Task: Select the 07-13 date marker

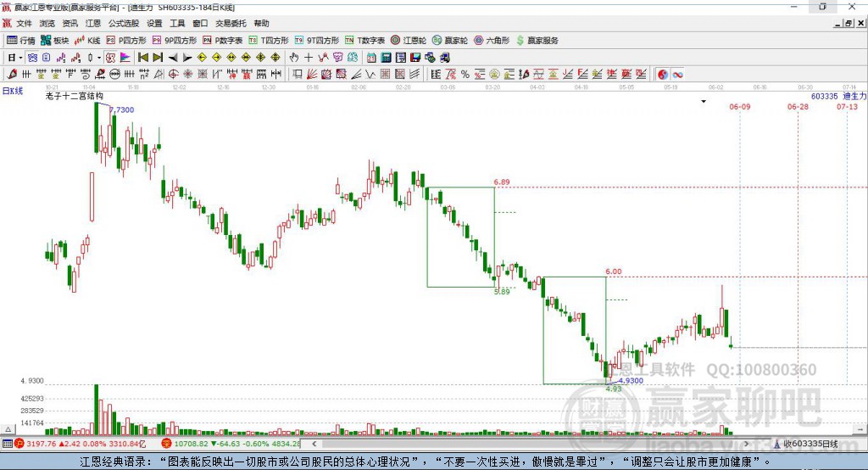Action: [847, 106]
